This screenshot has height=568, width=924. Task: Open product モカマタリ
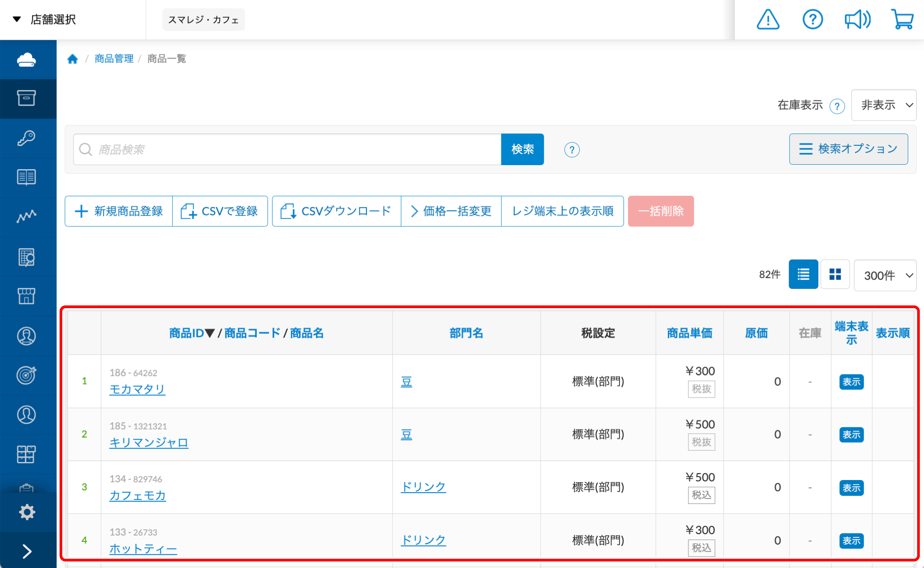pyautogui.click(x=137, y=389)
